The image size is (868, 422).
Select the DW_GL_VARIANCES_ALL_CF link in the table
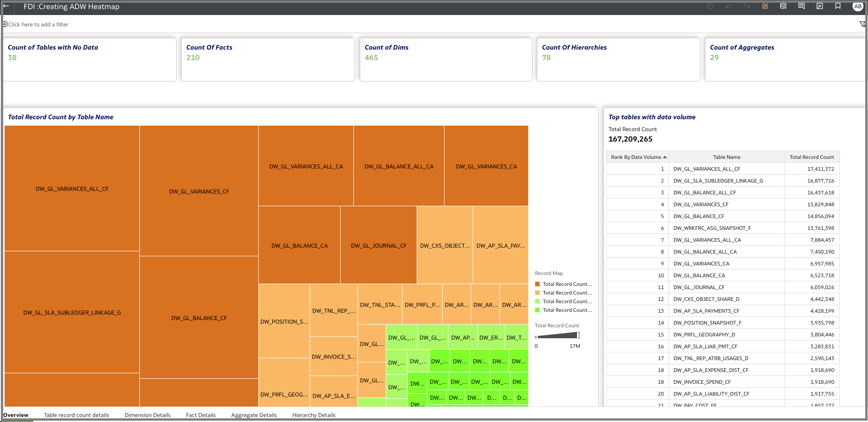[706, 168]
